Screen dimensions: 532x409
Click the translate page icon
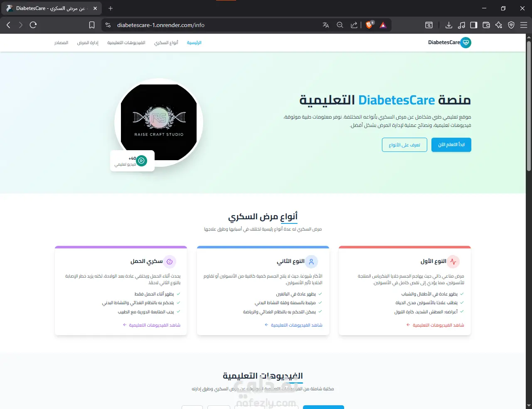(326, 25)
